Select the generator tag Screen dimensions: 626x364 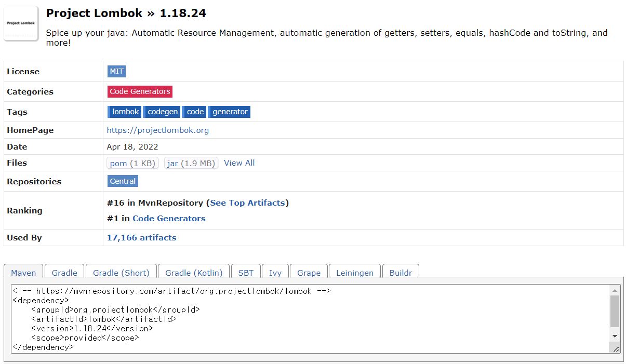pos(229,112)
